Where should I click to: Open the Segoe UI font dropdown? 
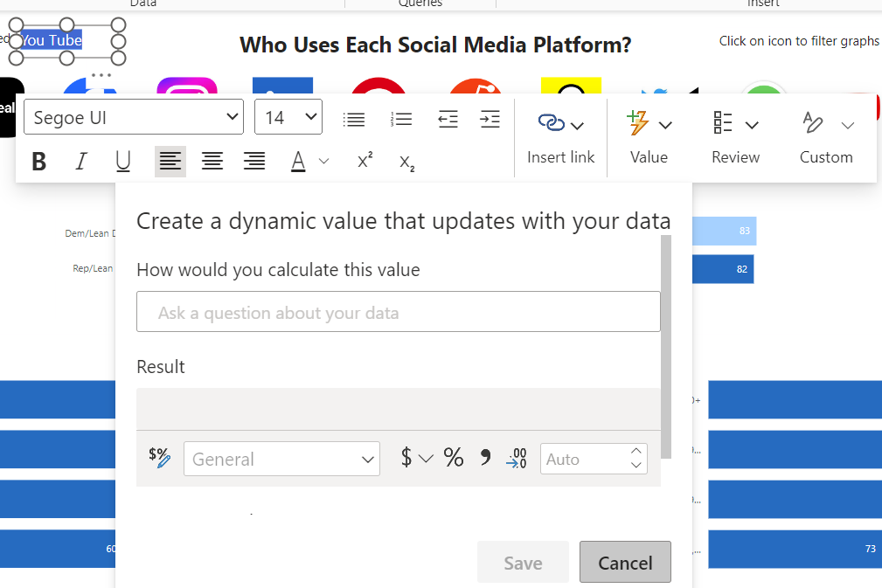[134, 117]
